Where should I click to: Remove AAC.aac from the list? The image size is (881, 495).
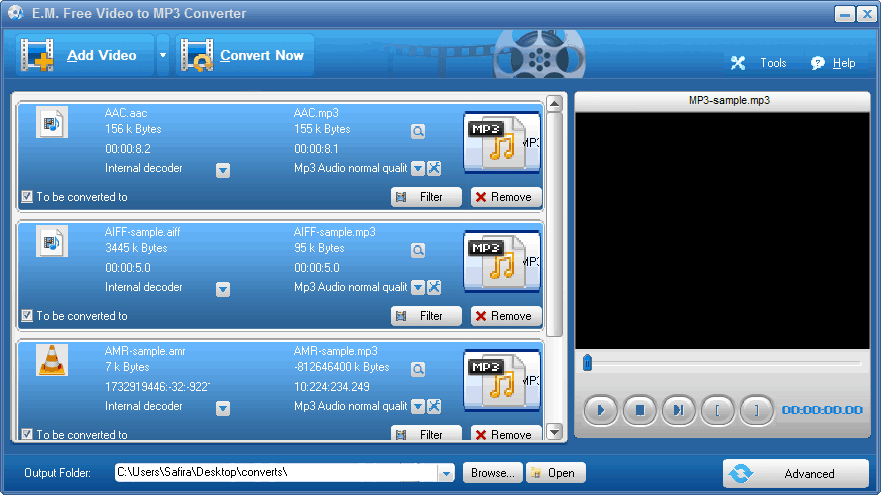point(506,197)
